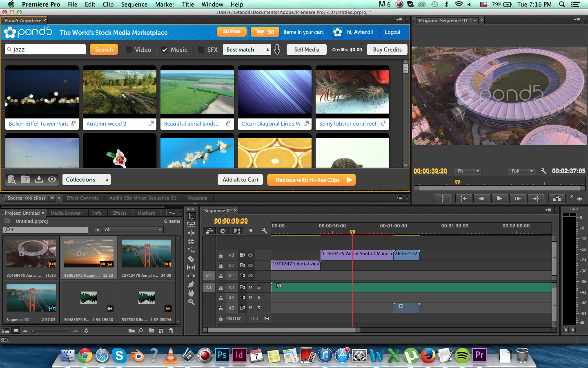The height and width of the screenshot is (368, 588).
Task: Open the Best match sort dropdown
Action: click(x=247, y=50)
